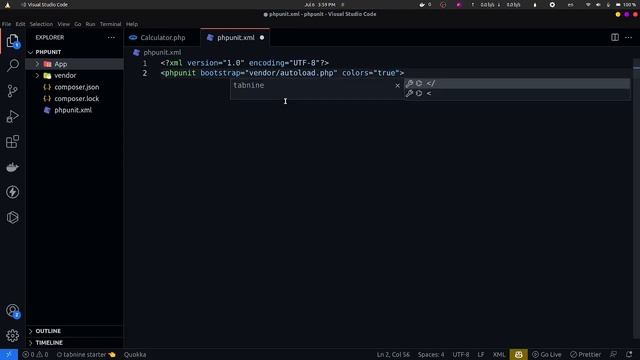The image size is (640, 360).
Task: Click the Wi-Fi icon in the system tray
Action: 588,4
